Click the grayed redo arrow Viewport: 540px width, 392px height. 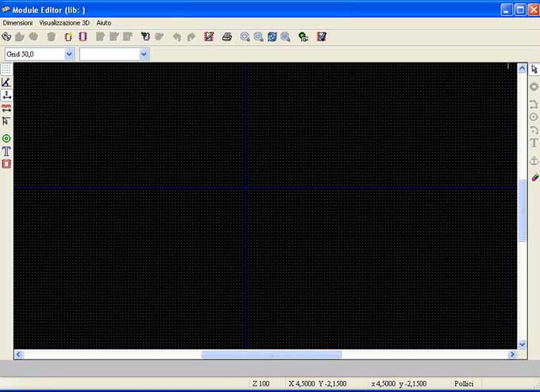coord(191,37)
